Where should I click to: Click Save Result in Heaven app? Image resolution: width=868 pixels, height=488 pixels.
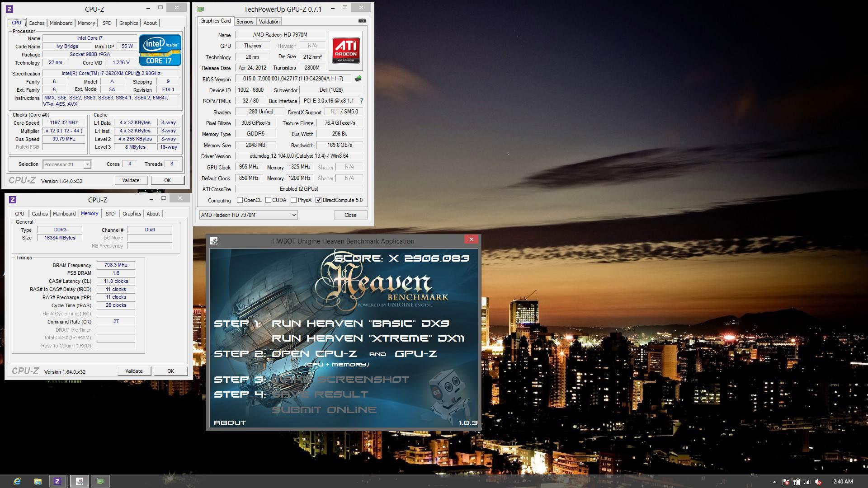(320, 394)
